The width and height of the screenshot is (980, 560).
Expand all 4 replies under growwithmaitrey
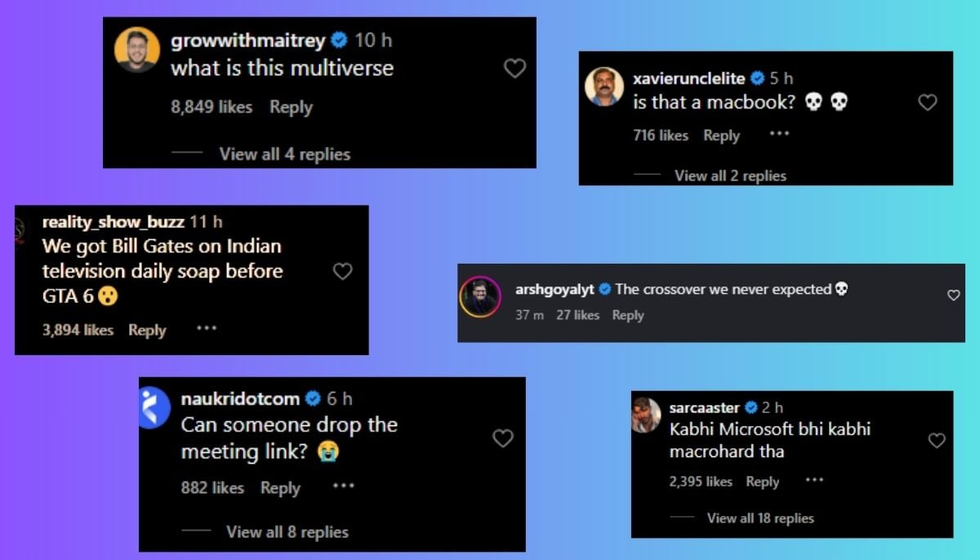point(284,154)
